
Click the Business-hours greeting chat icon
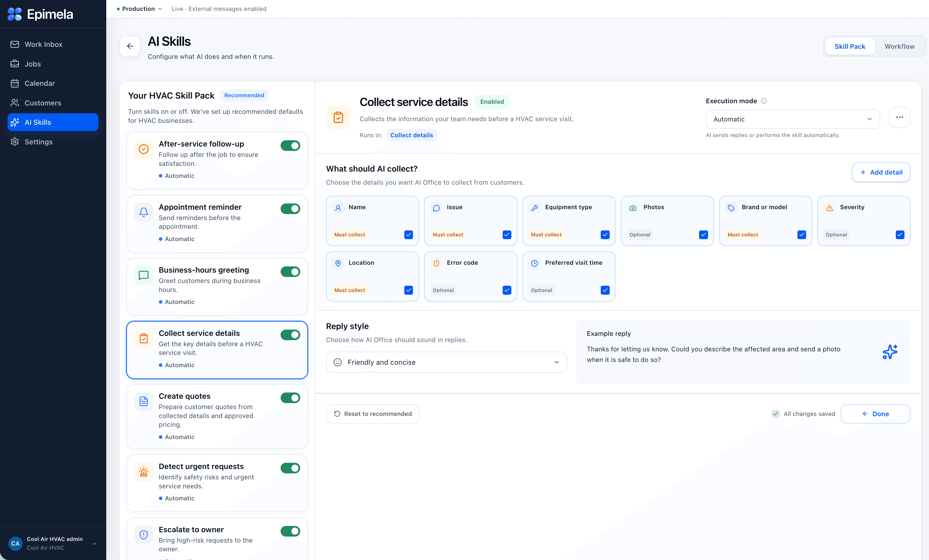point(144,275)
